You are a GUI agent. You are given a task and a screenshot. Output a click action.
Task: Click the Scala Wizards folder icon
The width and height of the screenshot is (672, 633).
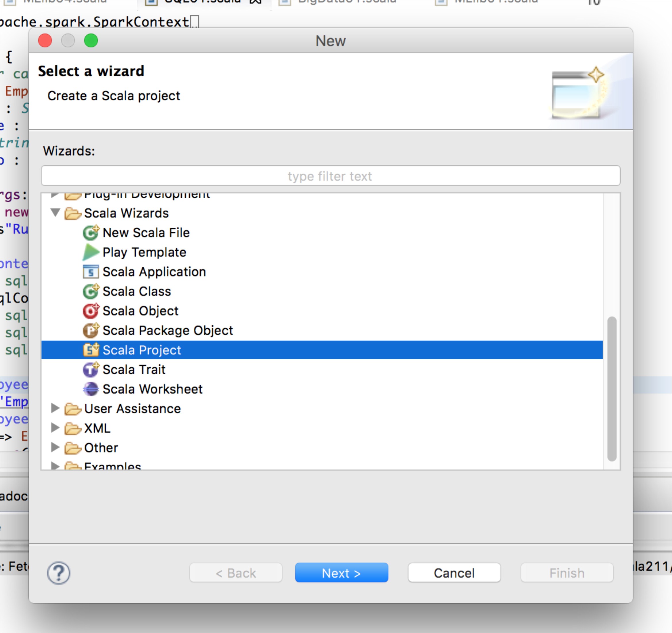click(73, 213)
